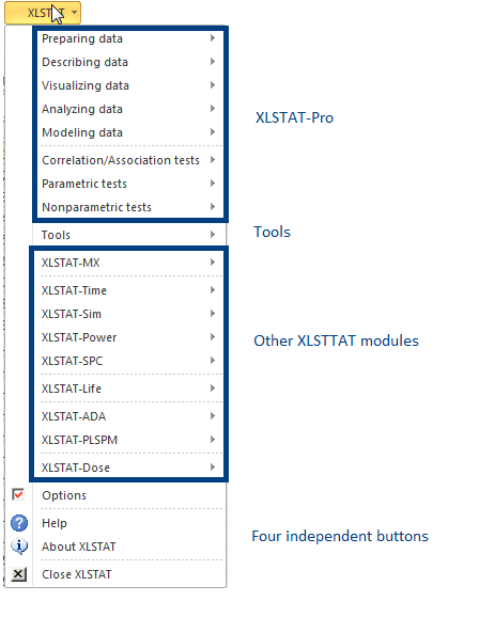Select the Nonparametric tests menu entry

click(x=129, y=207)
